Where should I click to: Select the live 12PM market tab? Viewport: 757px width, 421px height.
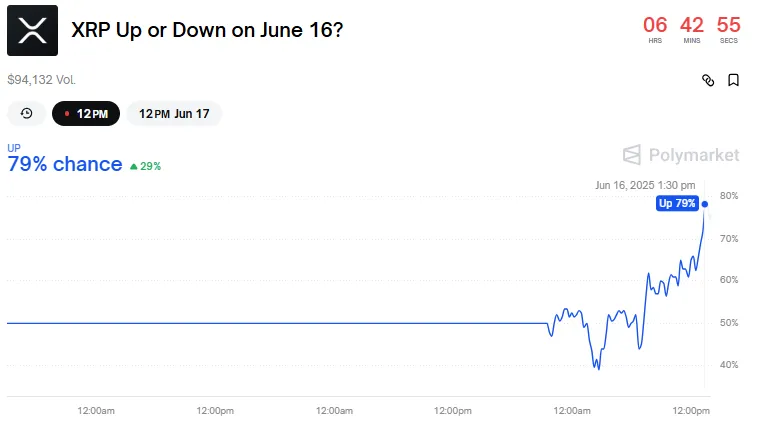tap(86, 114)
